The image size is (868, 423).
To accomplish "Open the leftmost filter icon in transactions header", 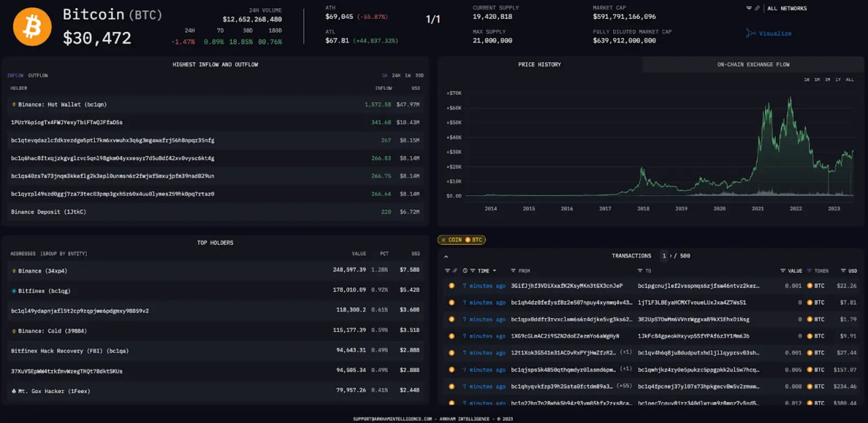I will [x=448, y=270].
